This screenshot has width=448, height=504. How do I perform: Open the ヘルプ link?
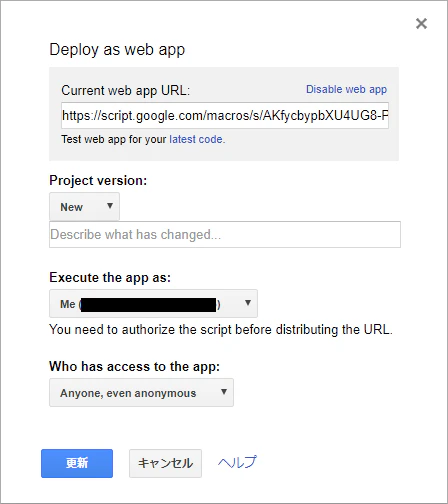pos(237,462)
